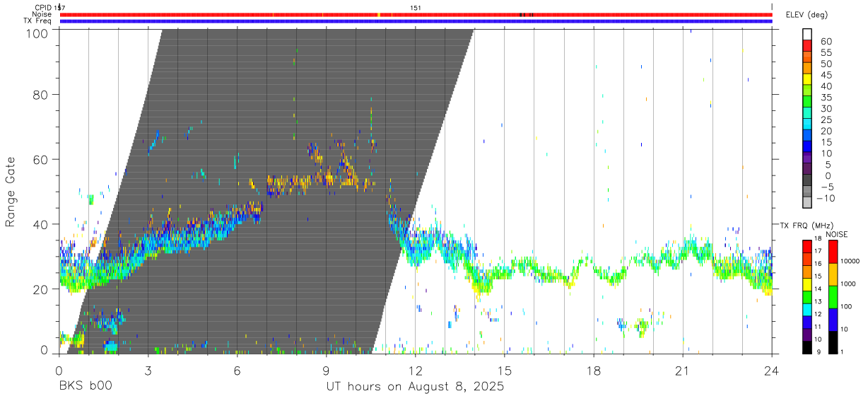The image size is (868, 401).
Task: Pick the black TX FRQ swatch between 9 and 10
Action: [x=807, y=347]
